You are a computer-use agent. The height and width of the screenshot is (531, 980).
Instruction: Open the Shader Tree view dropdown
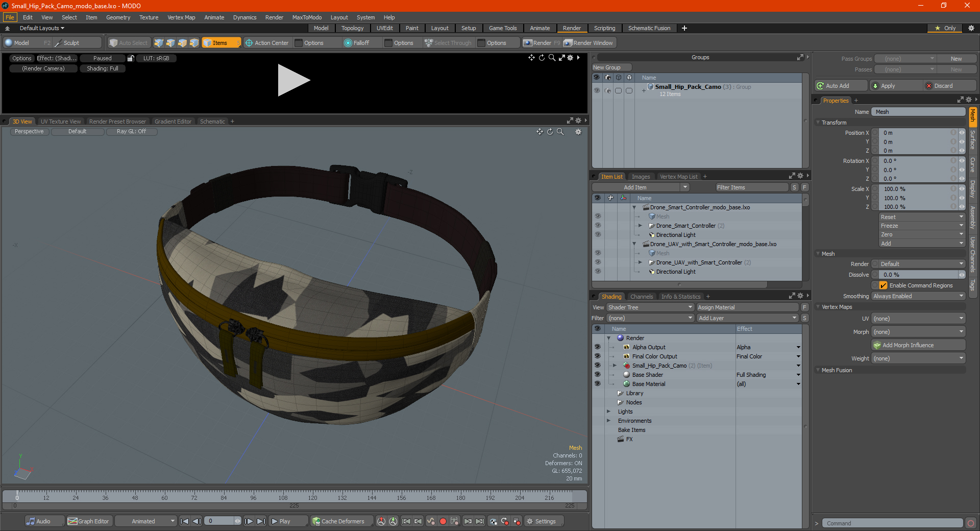[x=650, y=307]
